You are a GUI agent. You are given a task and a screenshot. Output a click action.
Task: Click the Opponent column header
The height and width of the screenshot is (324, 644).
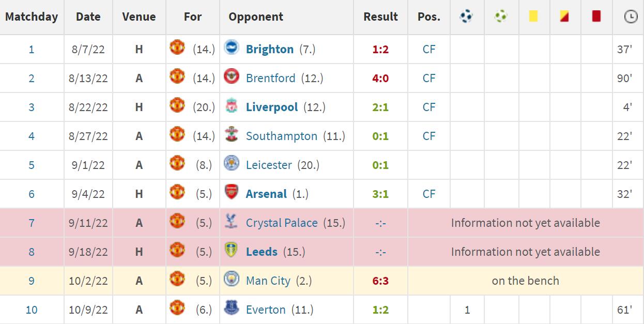click(256, 17)
